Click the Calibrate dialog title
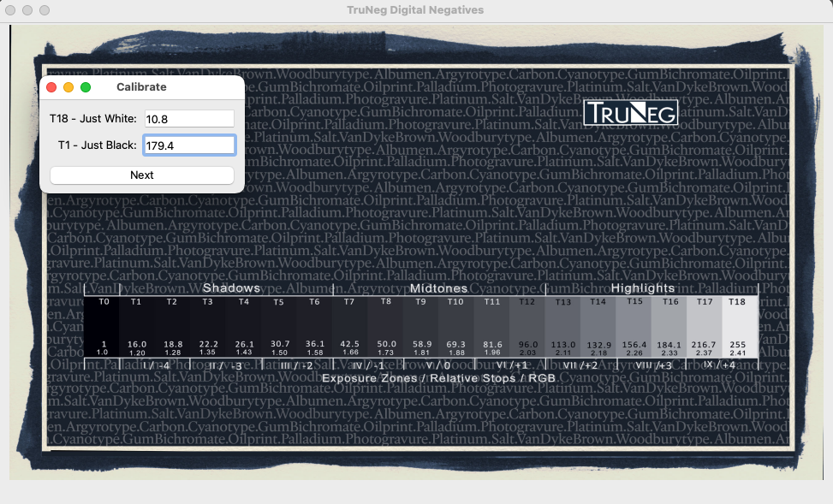 pos(141,87)
